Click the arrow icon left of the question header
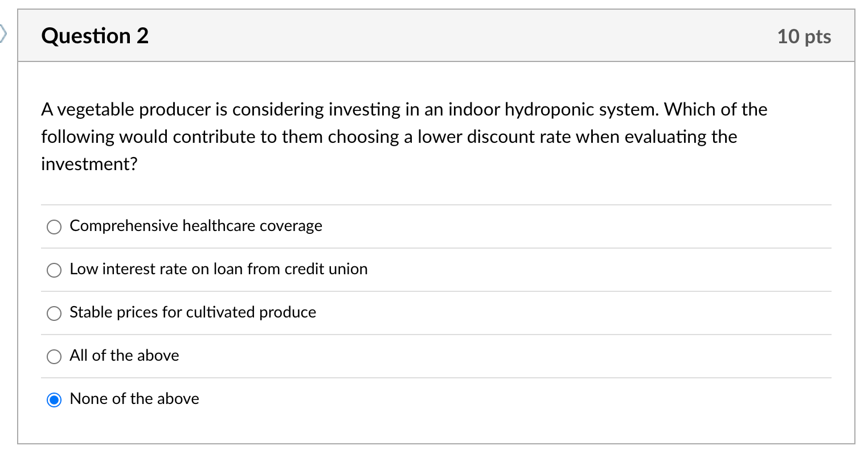 coord(3,34)
